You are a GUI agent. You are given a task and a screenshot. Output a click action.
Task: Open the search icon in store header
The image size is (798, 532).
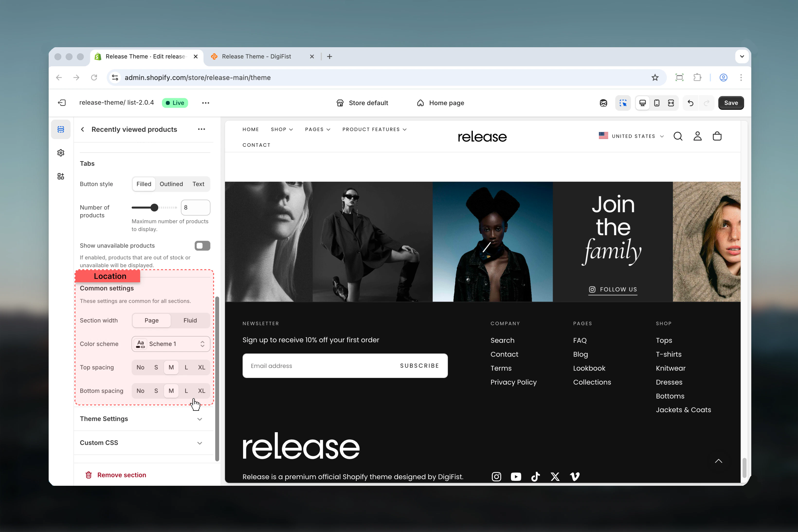(678, 136)
